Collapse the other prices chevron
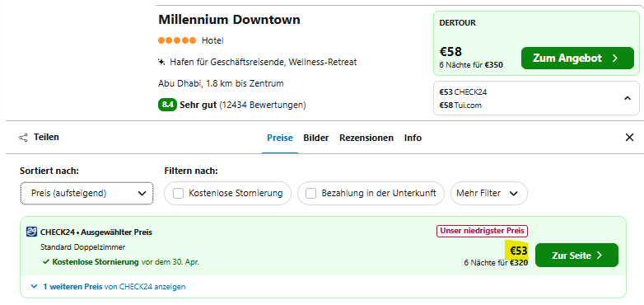 coord(628,98)
